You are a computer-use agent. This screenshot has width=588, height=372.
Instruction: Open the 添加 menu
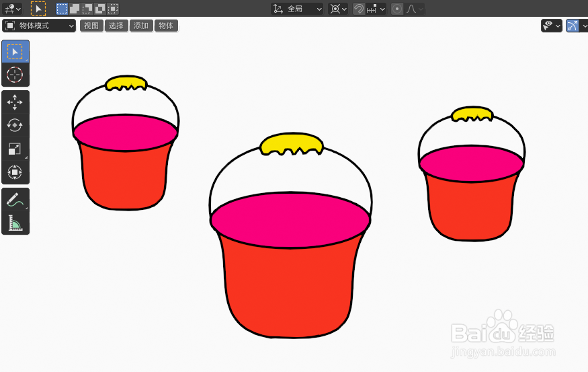tap(141, 26)
